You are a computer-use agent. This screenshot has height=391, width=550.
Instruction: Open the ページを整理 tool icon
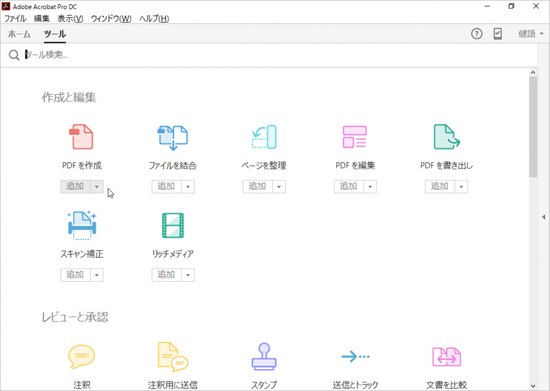pyautogui.click(x=264, y=137)
